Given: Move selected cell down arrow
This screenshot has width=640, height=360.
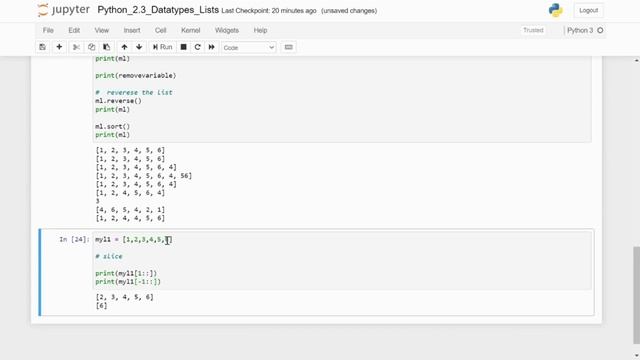Looking at the screenshot, I should (x=139, y=47).
